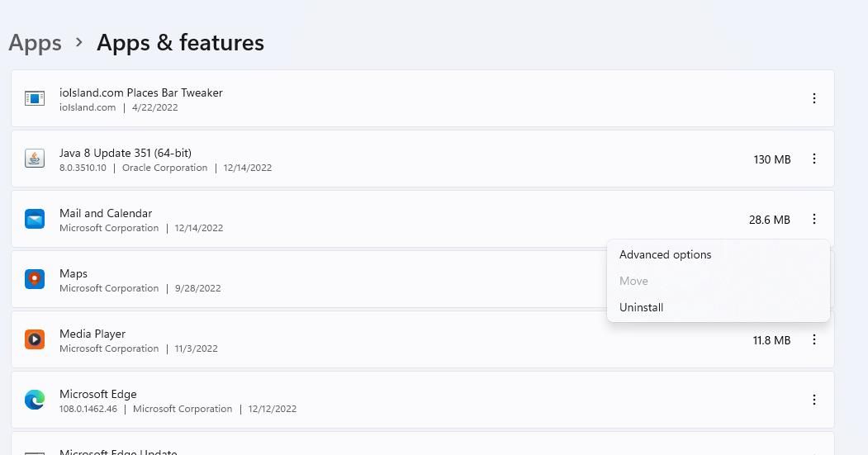Image resolution: width=868 pixels, height=455 pixels.
Task: Click the Java coffee cup app icon
Action: [35, 159]
